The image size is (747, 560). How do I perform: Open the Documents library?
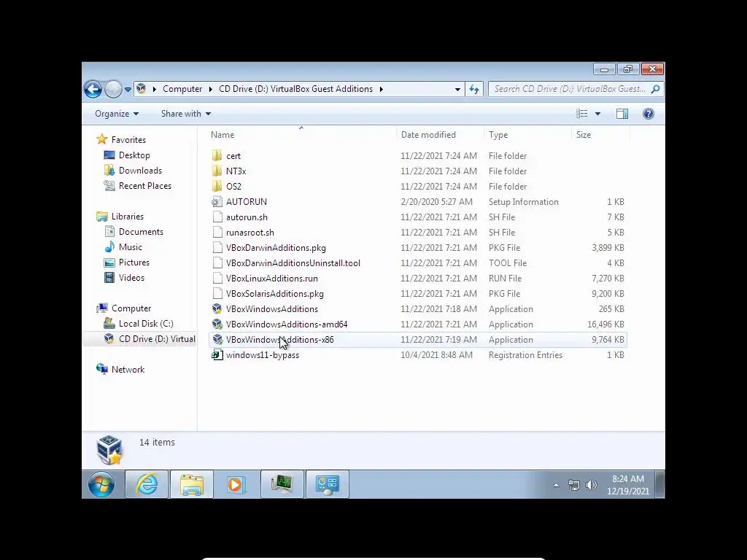tap(141, 232)
